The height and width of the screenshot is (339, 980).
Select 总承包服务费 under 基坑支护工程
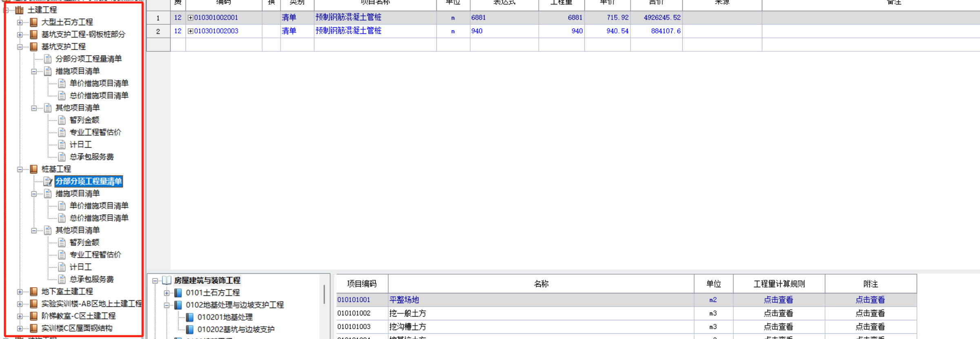92,157
